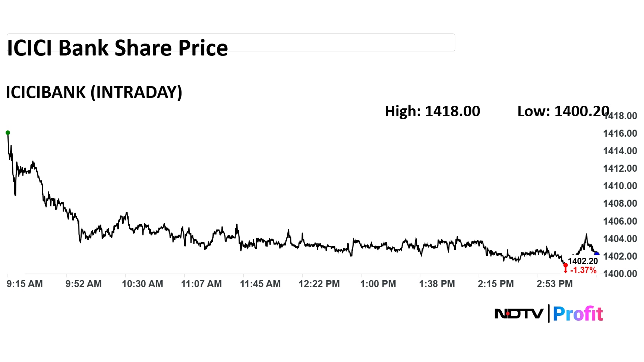Screen dimensions: 644x362
Task: Click the -1.37% change percentage
Action: coord(584,270)
